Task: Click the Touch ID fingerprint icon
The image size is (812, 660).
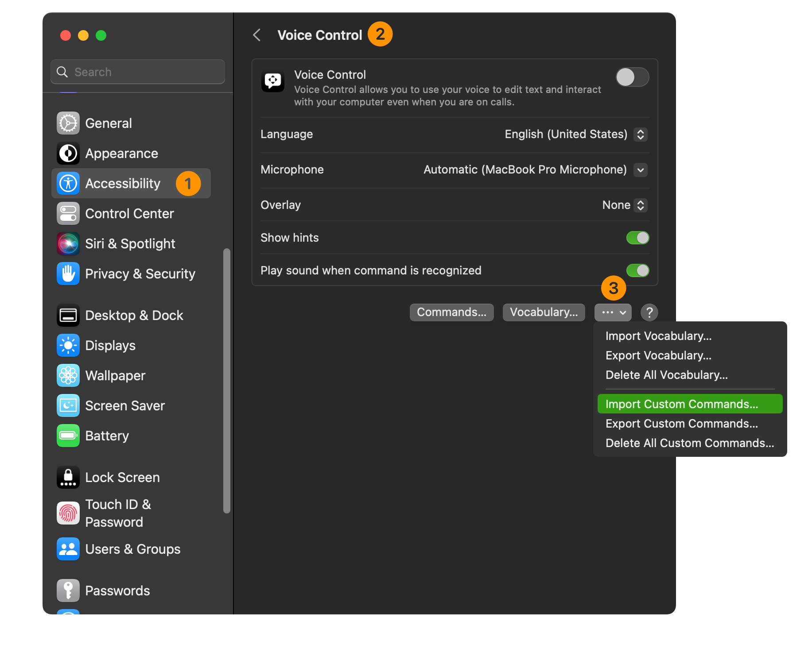Action: [x=68, y=513]
